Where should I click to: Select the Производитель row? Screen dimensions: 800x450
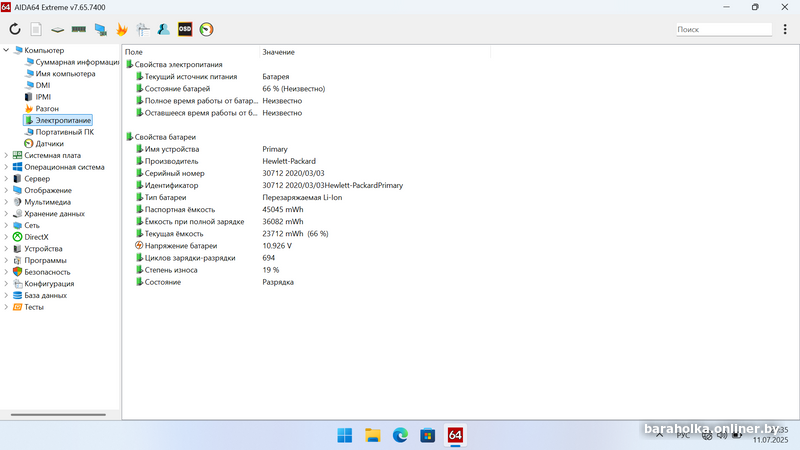226,161
